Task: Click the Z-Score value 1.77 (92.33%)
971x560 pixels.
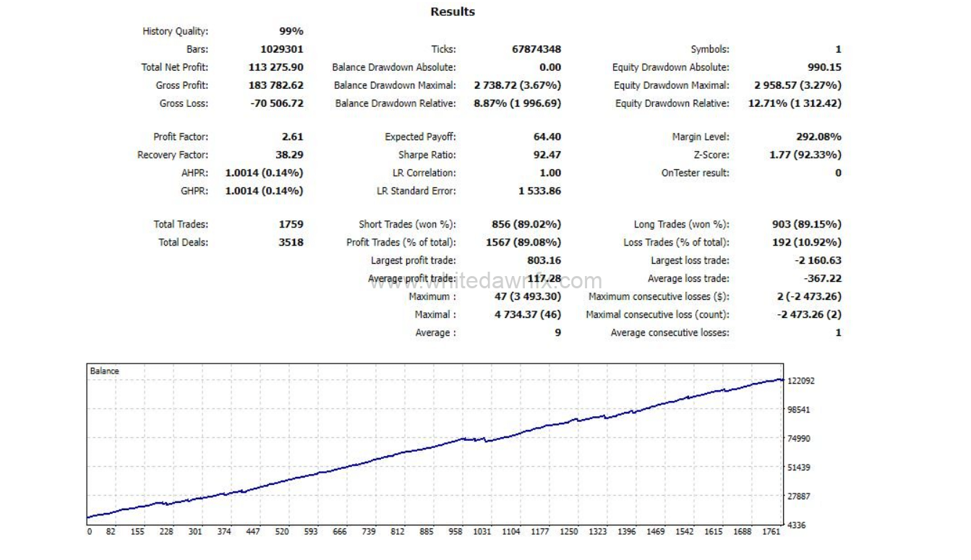Action: click(x=807, y=155)
